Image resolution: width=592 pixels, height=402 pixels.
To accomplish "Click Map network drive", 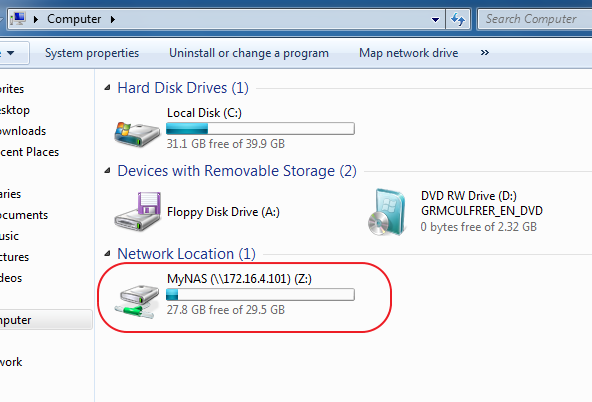I will click(x=409, y=53).
